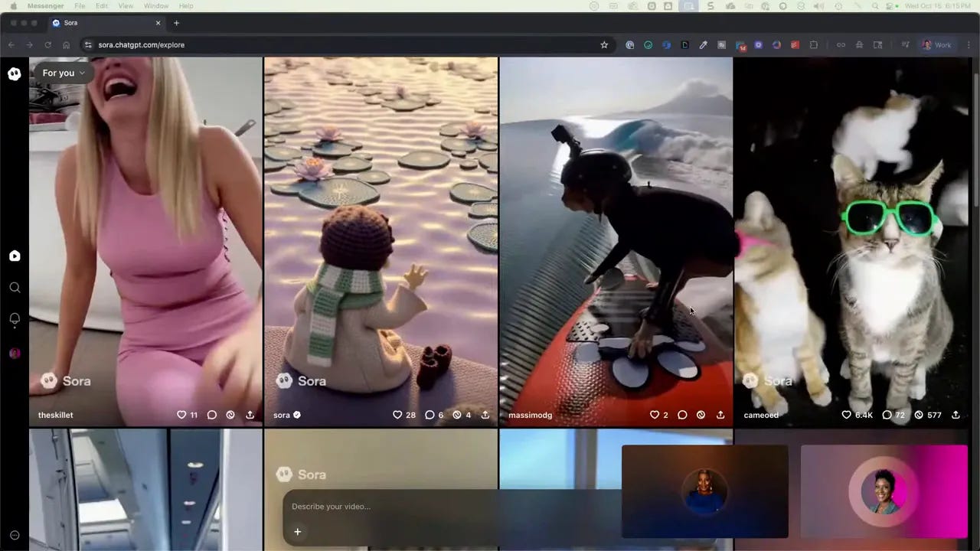The image size is (980, 551).
Task: Click the date and time in menu bar
Action: [939, 6]
